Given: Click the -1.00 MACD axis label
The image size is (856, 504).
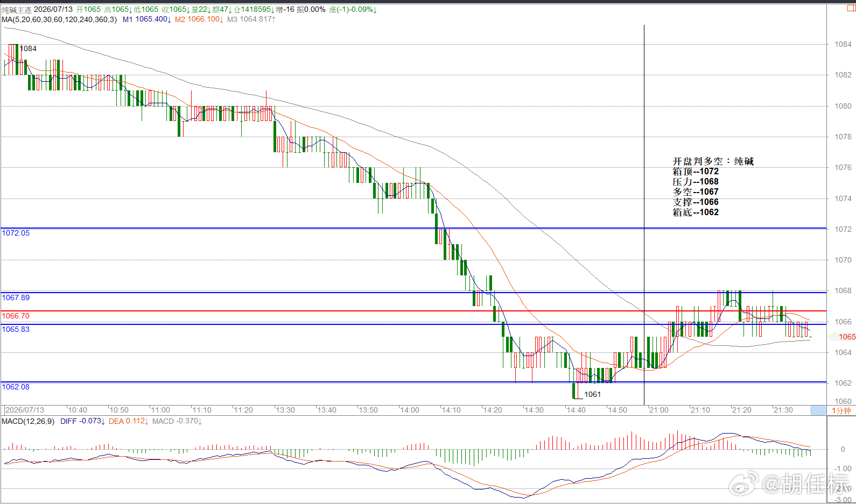Looking at the screenshot, I should coord(844,468).
